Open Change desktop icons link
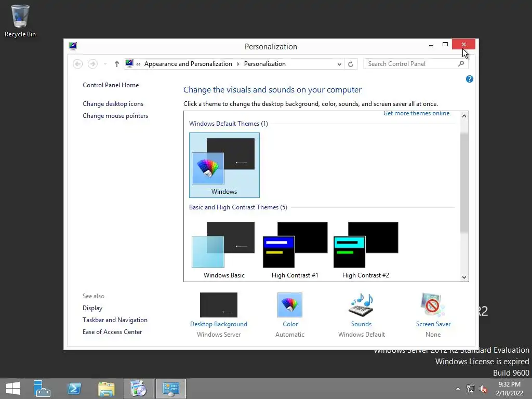The width and height of the screenshot is (532, 399). [113, 104]
